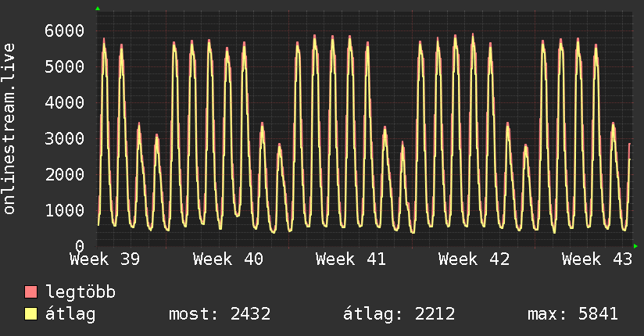644x336 pixels.
Task: Click the Week 39 axis label
Action: (105, 259)
